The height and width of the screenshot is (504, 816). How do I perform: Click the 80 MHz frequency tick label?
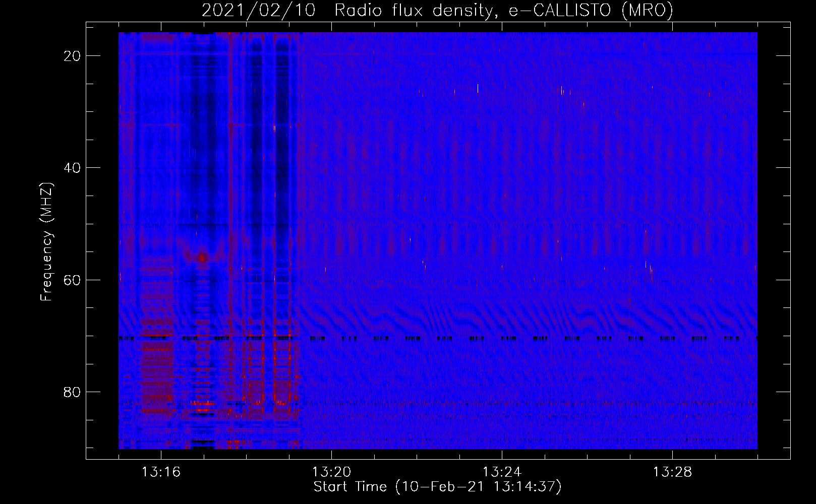tap(73, 392)
